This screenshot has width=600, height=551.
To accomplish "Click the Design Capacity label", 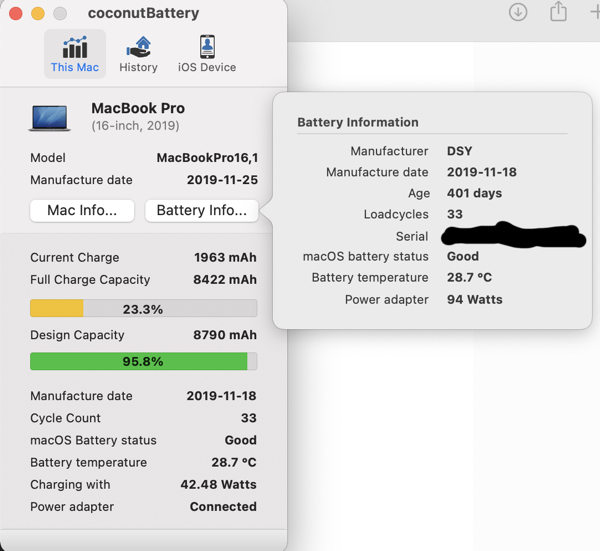I will [x=77, y=335].
